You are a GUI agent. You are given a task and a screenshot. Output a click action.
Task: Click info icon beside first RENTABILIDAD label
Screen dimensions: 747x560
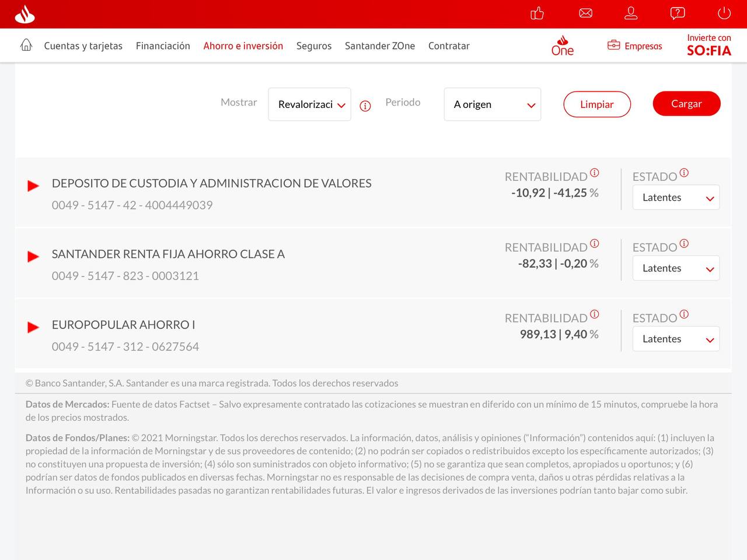pyautogui.click(x=594, y=173)
